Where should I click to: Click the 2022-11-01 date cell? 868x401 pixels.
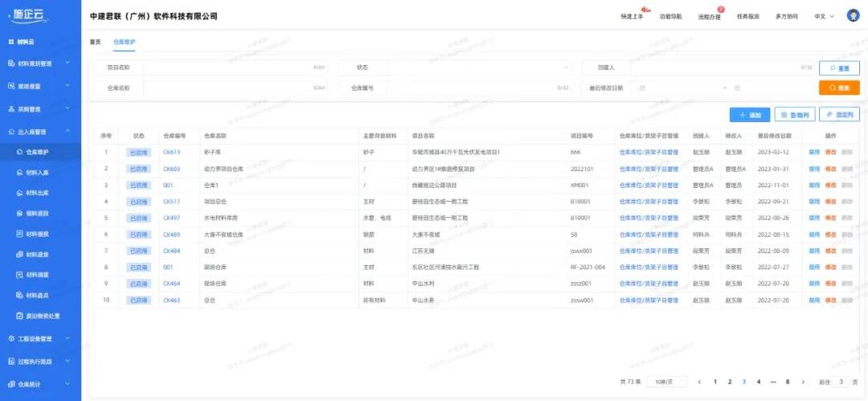click(773, 185)
